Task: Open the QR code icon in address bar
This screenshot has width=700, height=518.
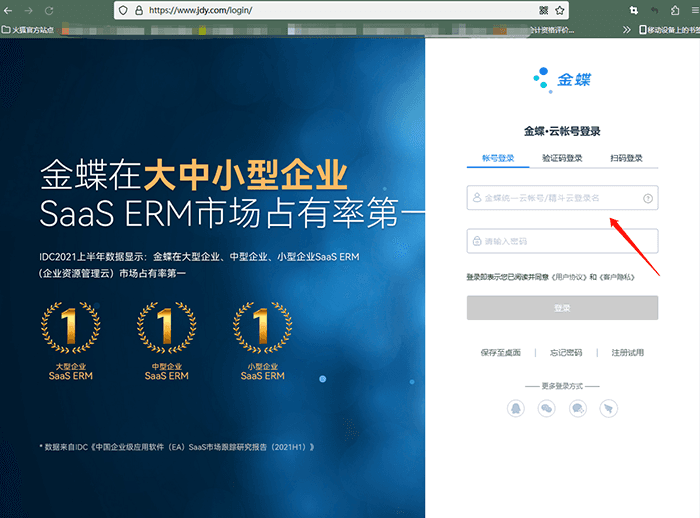Action: pyautogui.click(x=544, y=10)
